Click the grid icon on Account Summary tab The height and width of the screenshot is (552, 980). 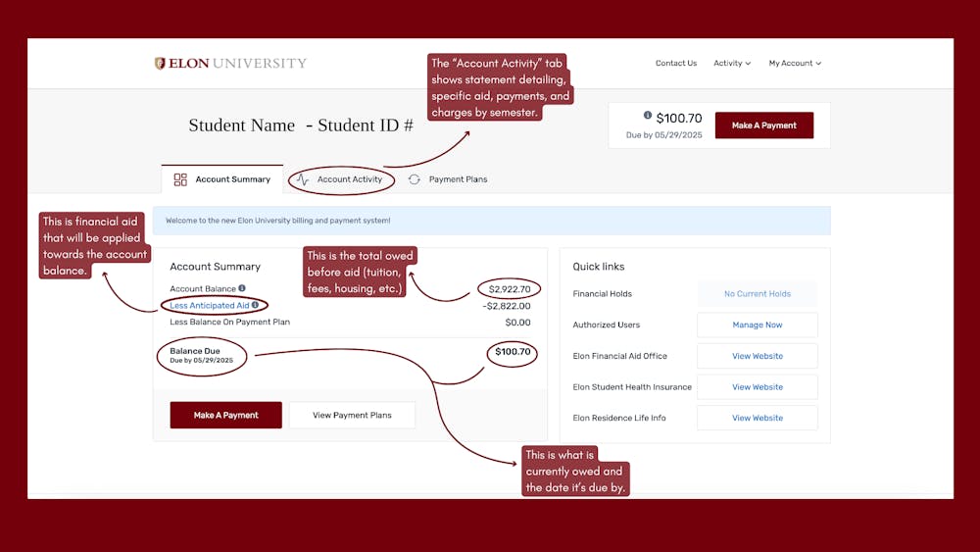[180, 179]
